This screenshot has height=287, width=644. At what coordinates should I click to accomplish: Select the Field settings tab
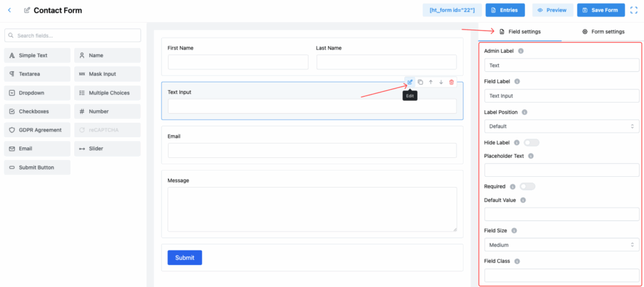pyautogui.click(x=519, y=31)
